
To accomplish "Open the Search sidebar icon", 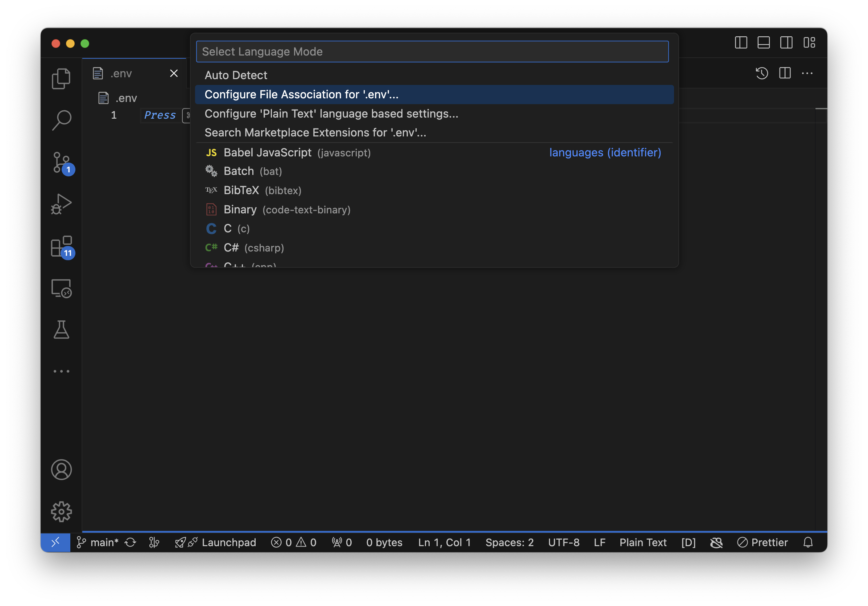I will point(61,120).
